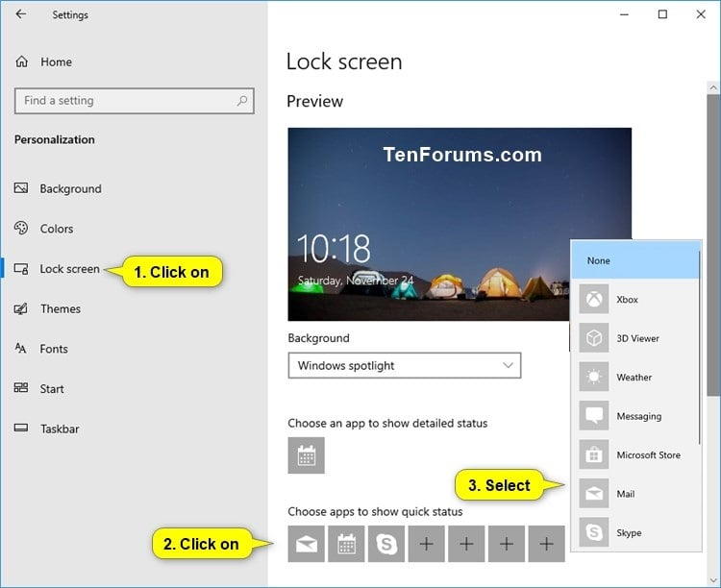The image size is (721, 588).
Task: Add app in second plus quick status slot
Action: (466, 544)
